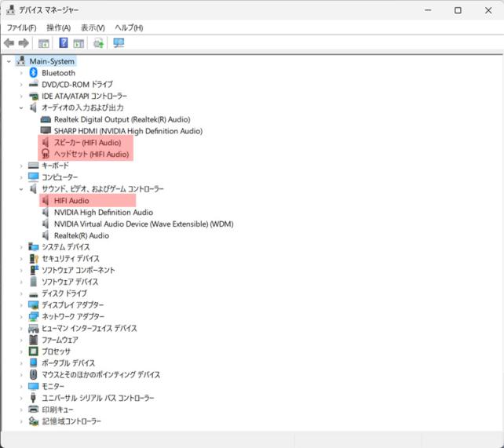Viewport: 504px width, 448px height.
Task: Click the speaker icon beside スピーカー (HIFI Audio)
Action: (46, 142)
